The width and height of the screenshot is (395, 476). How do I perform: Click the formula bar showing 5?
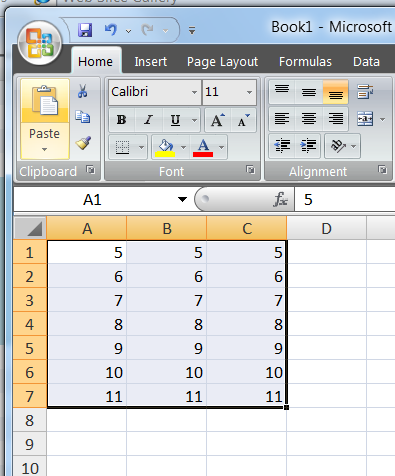[x=345, y=199]
